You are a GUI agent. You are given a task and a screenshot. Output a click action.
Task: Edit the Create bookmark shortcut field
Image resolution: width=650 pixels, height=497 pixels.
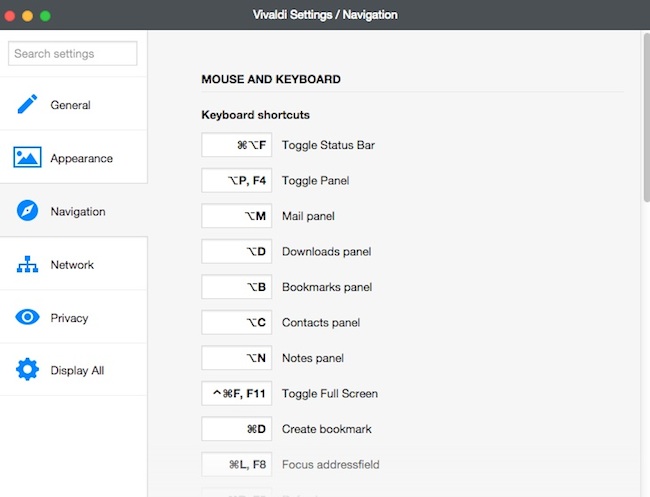(x=237, y=429)
